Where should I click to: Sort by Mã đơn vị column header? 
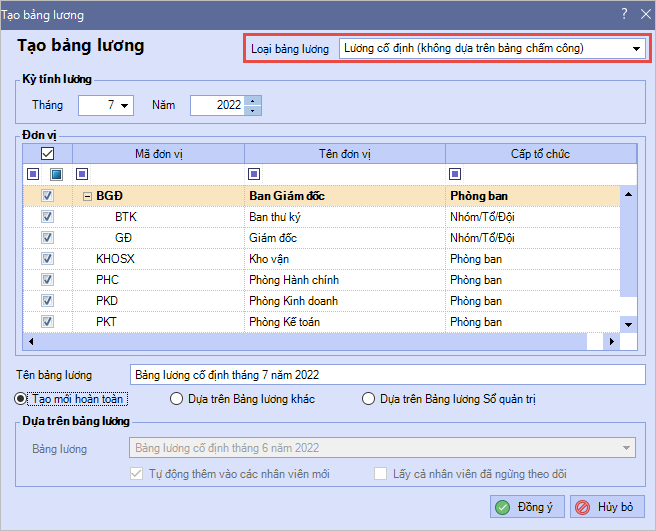pyautogui.click(x=159, y=154)
